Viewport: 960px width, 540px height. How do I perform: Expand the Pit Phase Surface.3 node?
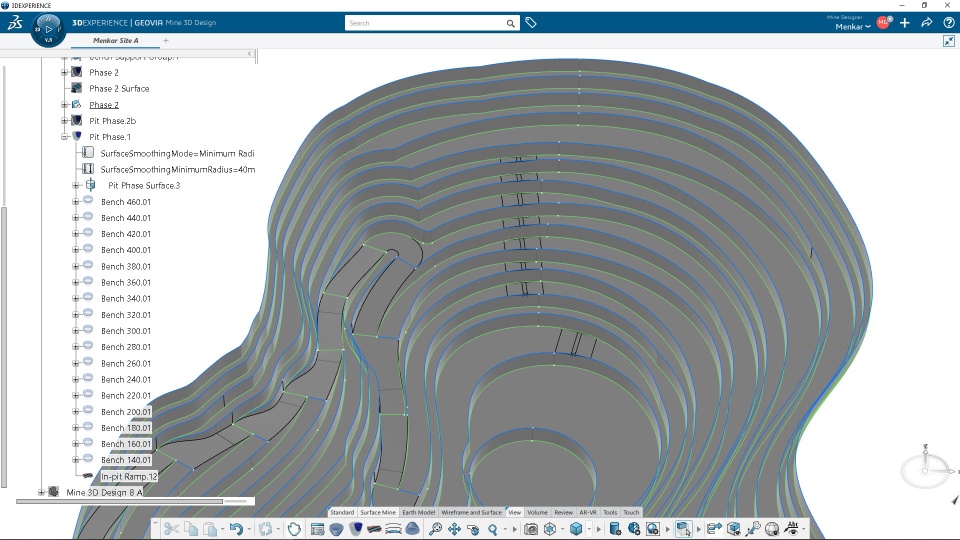click(76, 186)
